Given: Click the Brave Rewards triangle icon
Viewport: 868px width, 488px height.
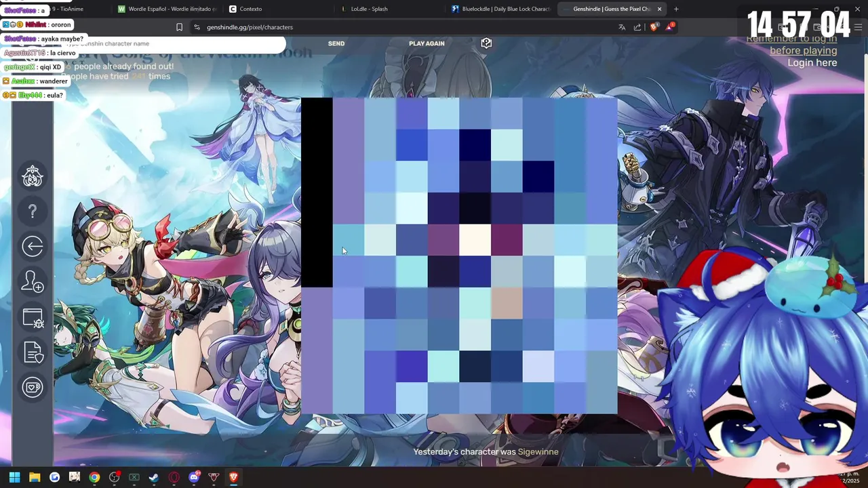Looking at the screenshot, I should [670, 27].
